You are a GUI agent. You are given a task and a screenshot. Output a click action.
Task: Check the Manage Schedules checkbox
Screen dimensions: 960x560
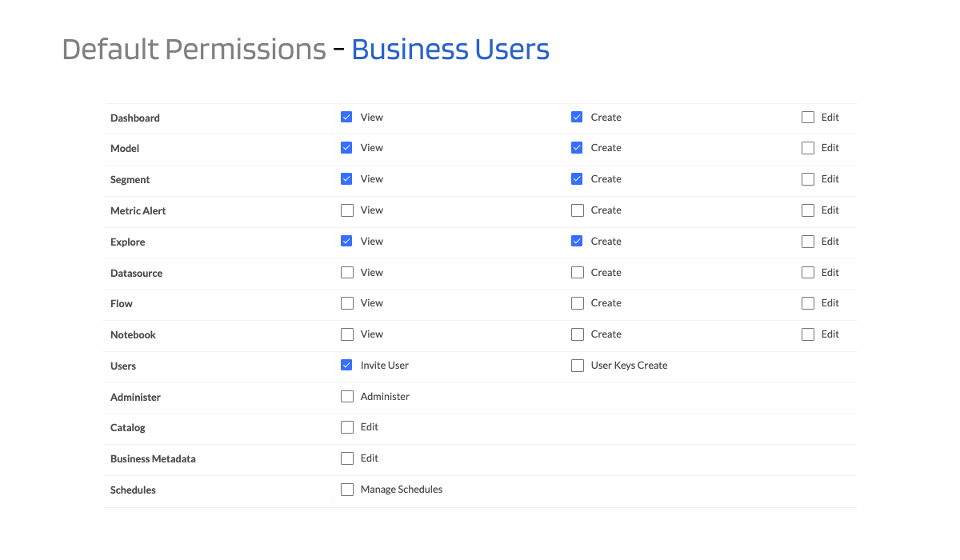[346, 490]
